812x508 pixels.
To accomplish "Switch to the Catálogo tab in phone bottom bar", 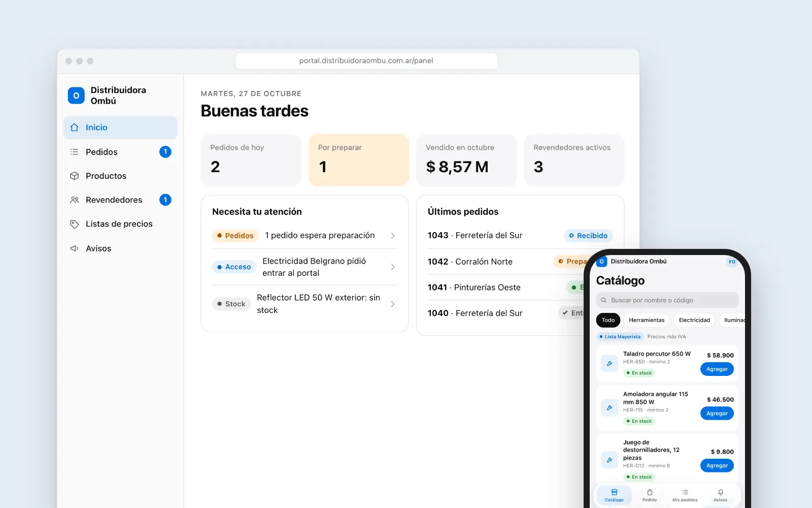I will coord(614,495).
